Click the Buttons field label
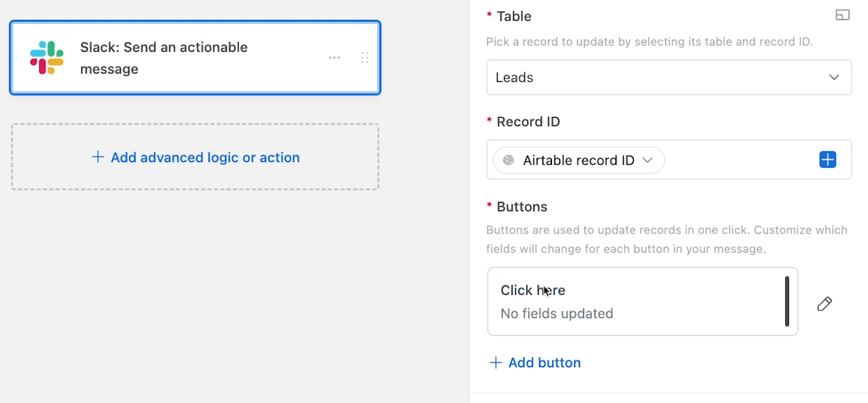868x403 pixels. pos(522,206)
